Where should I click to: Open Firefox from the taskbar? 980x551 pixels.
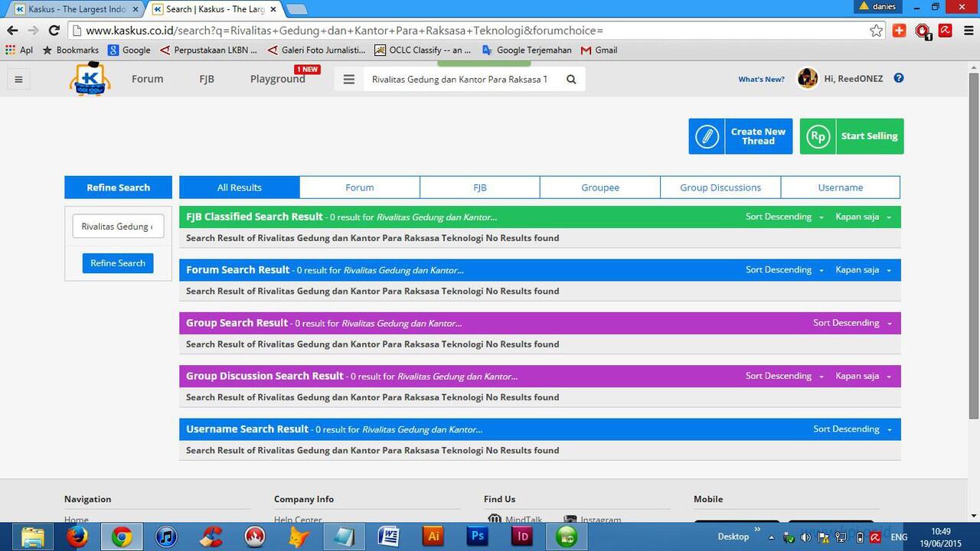[77, 536]
